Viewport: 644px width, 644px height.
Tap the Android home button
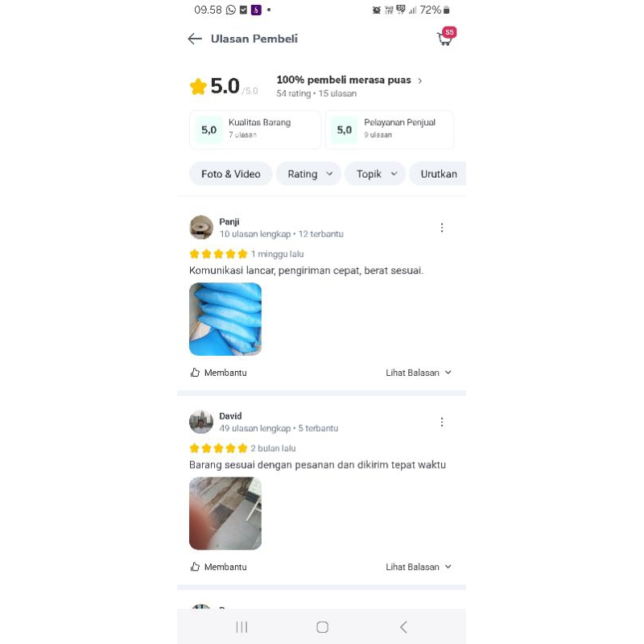pos(323,627)
